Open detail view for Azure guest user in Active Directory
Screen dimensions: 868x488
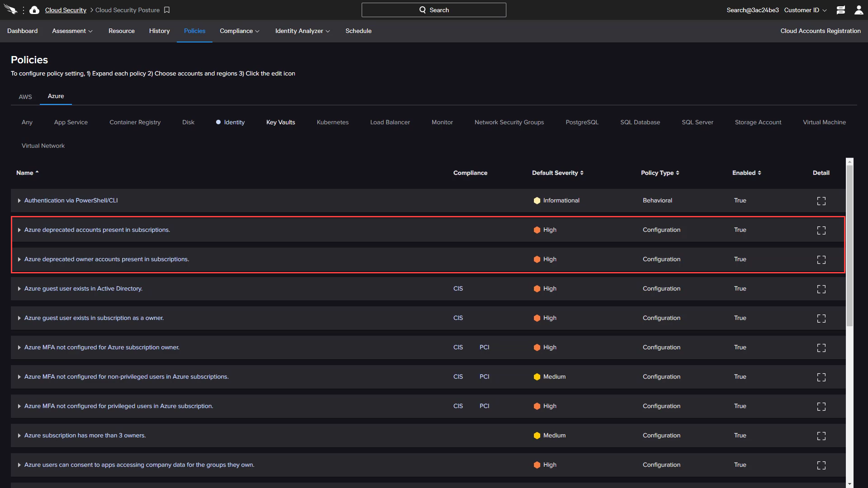(821, 289)
